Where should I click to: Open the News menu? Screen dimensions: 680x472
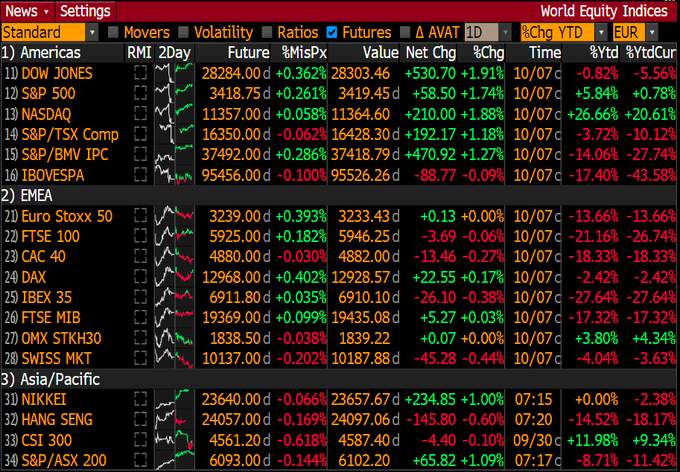[27, 11]
